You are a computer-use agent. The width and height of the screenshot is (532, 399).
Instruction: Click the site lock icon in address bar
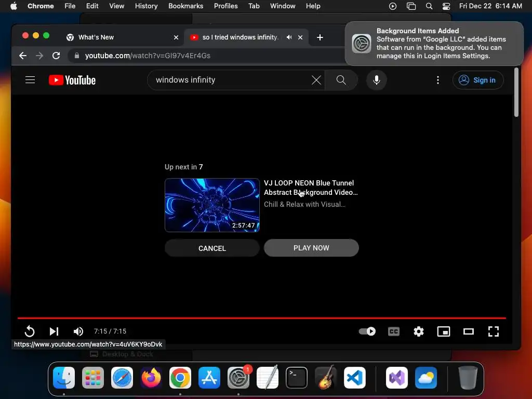[x=77, y=56]
